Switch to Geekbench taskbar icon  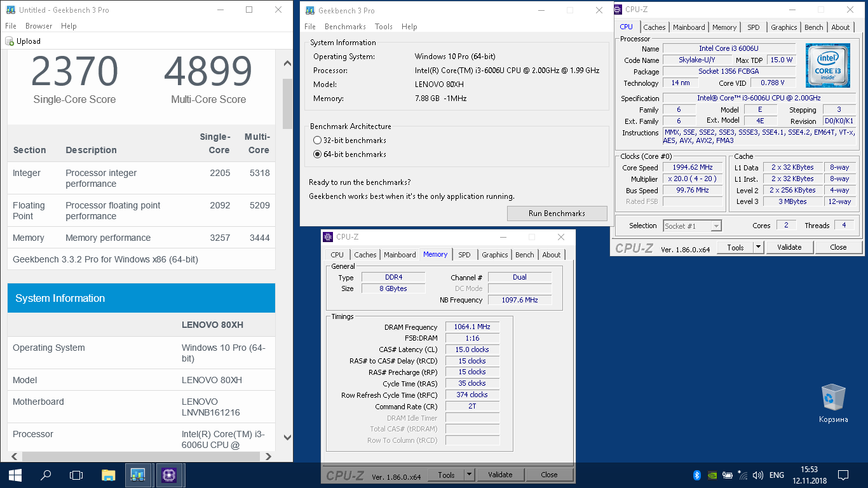pyautogui.click(x=138, y=475)
